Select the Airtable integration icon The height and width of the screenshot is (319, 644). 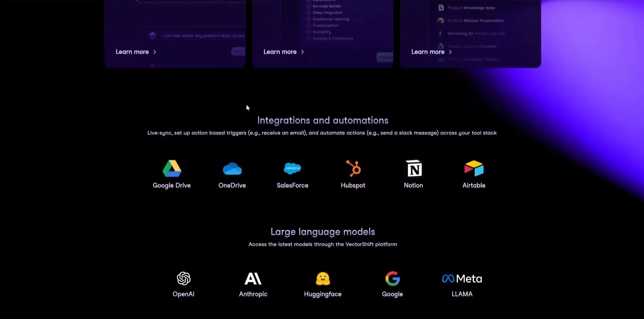pyautogui.click(x=474, y=168)
